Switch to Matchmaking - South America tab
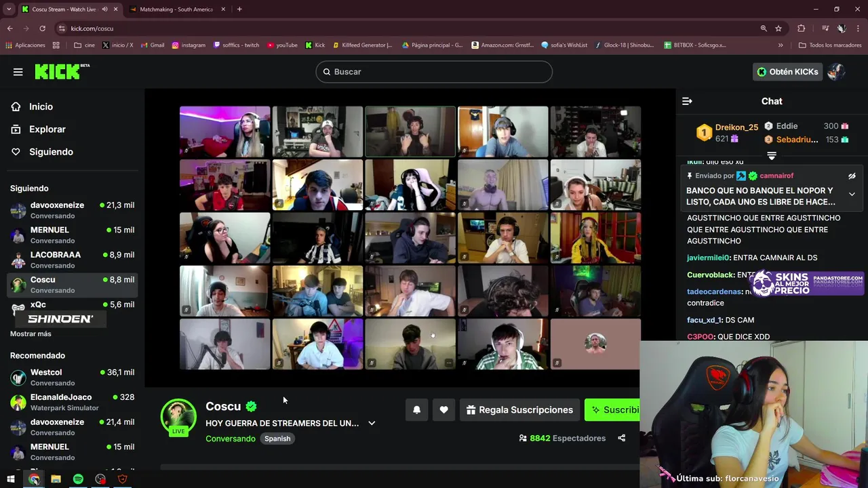 point(176,9)
